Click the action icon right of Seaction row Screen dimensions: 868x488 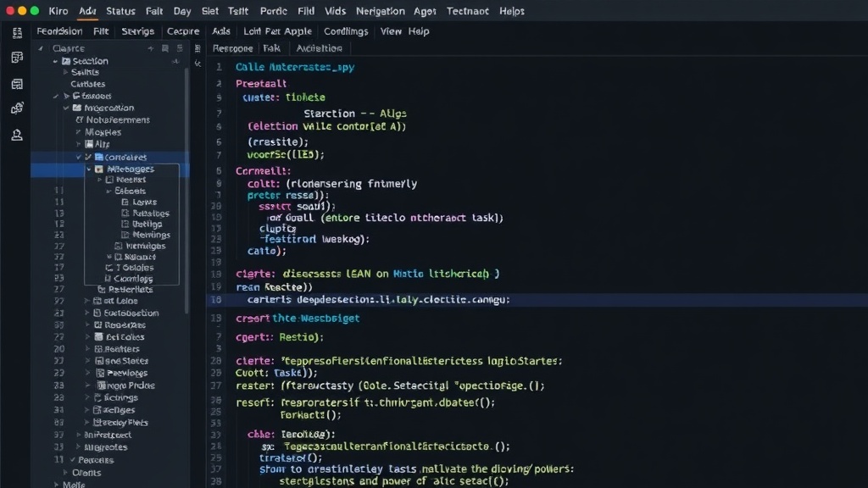[175, 61]
